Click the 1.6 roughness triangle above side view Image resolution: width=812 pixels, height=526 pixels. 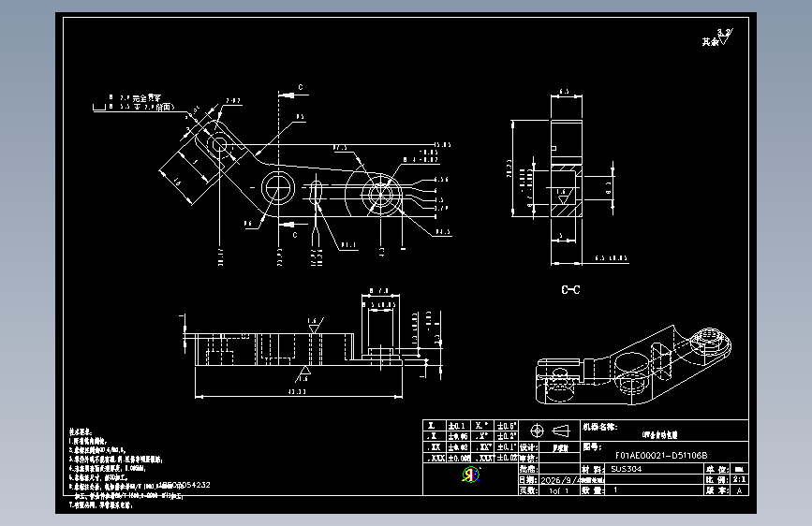[x=314, y=326]
